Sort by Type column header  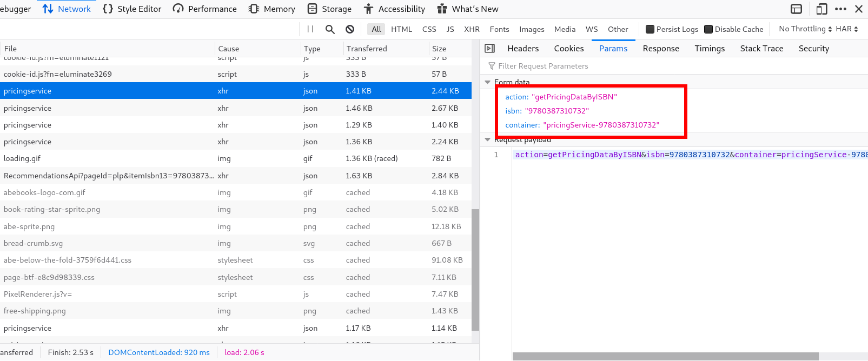click(x=321, y=49)
